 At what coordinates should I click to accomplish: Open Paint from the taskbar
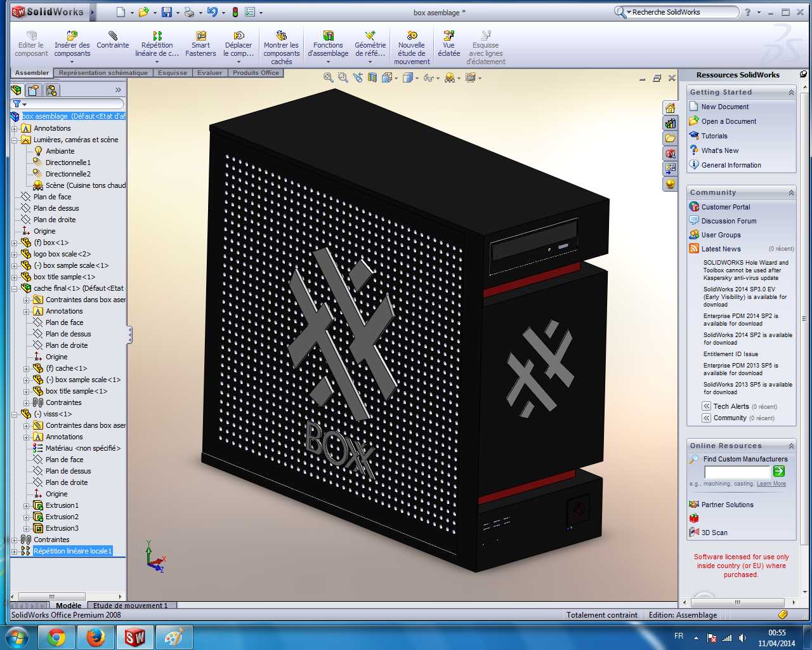coord(173,637)
